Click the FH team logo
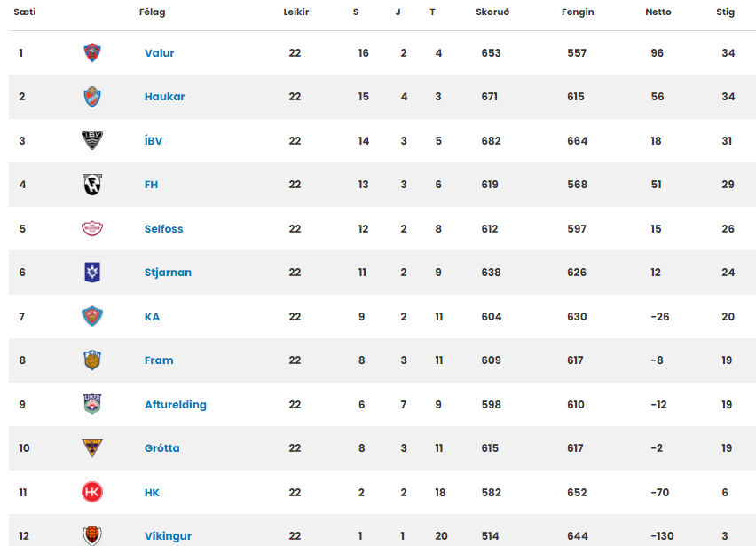 (x=92, y=185)
